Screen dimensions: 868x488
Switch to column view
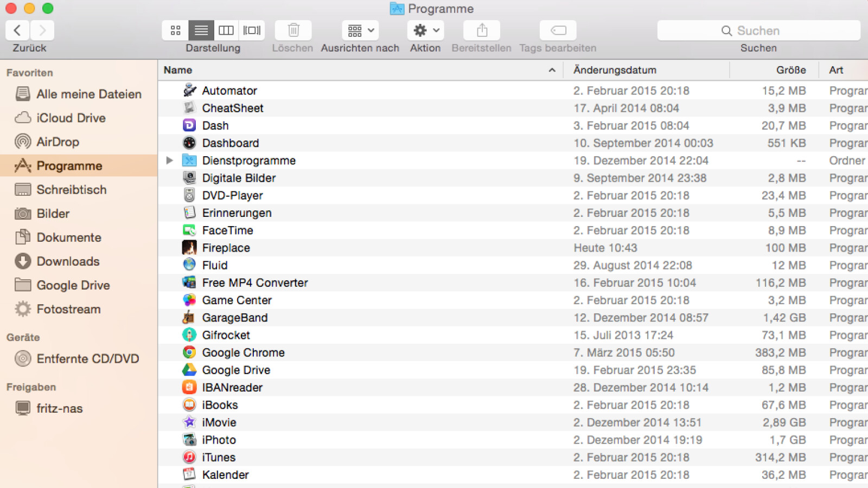click(226, 30)
